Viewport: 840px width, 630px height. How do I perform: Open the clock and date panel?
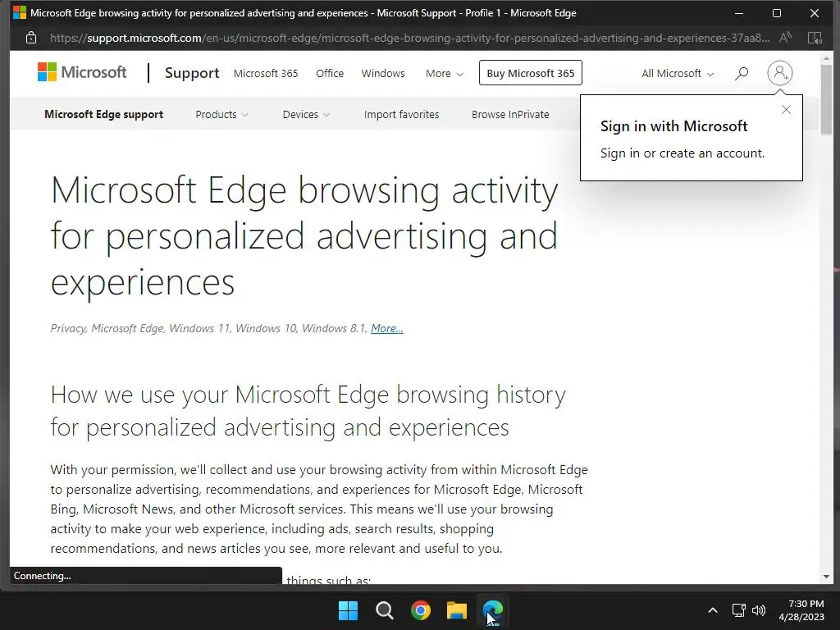coord(801,610)
